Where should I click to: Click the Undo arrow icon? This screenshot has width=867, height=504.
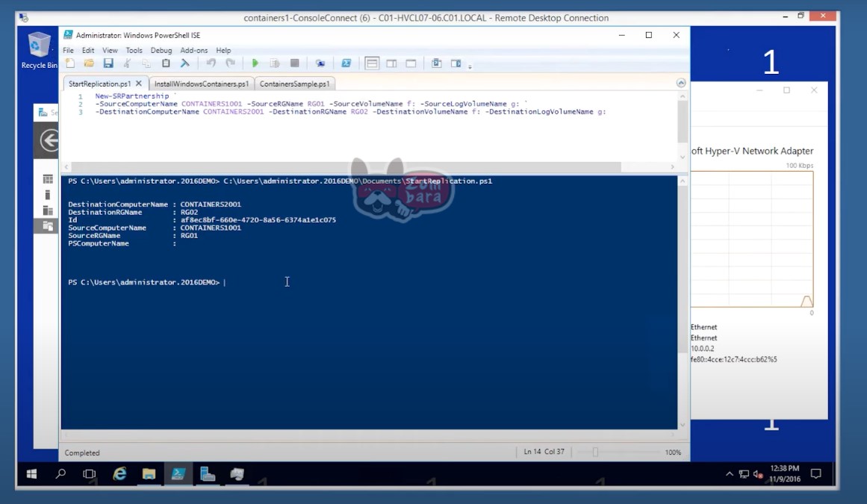click(x=211, y=63)
